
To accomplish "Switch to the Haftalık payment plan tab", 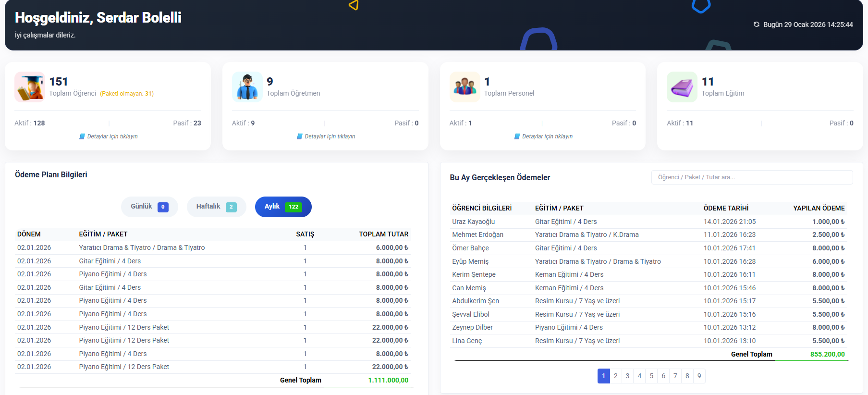I will point(216,207).
